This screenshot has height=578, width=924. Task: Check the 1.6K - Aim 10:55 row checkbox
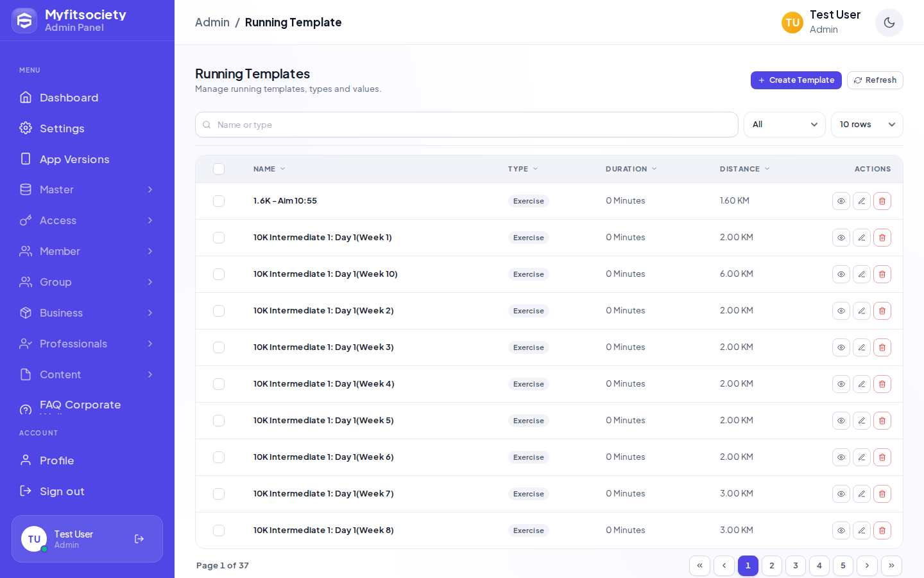click(x=219, y=201)
